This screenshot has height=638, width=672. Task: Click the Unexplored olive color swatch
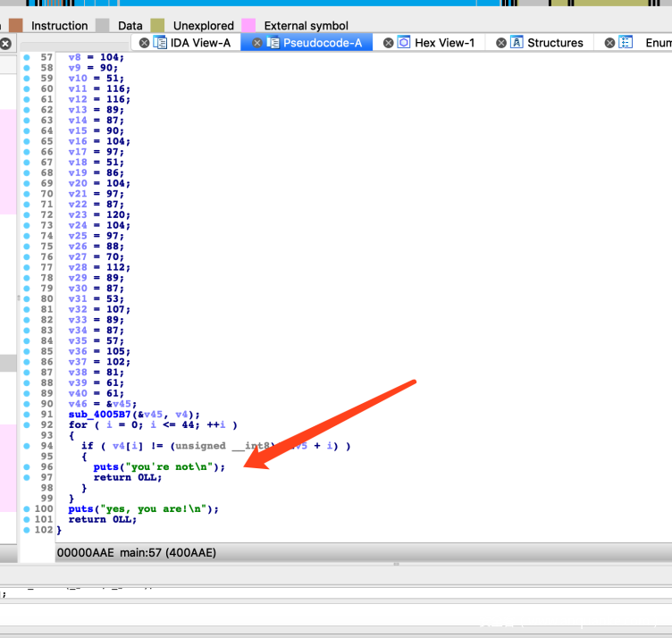pos(157,26)
